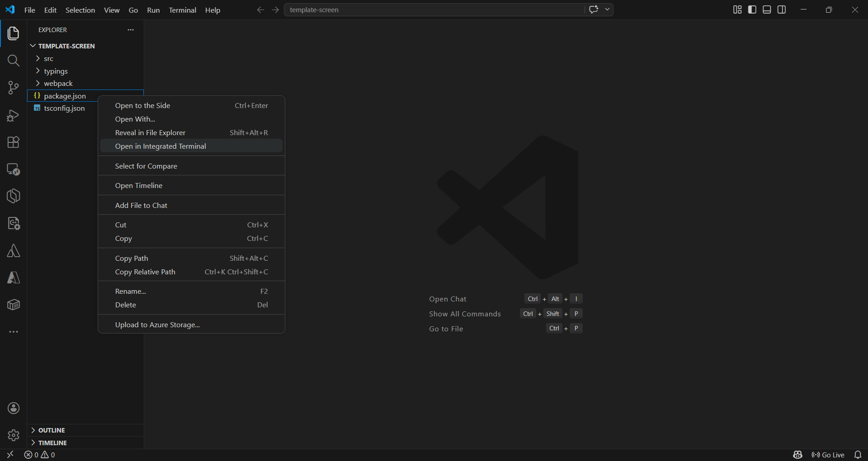Open the Accounts icon

click(x=14, y=408)
